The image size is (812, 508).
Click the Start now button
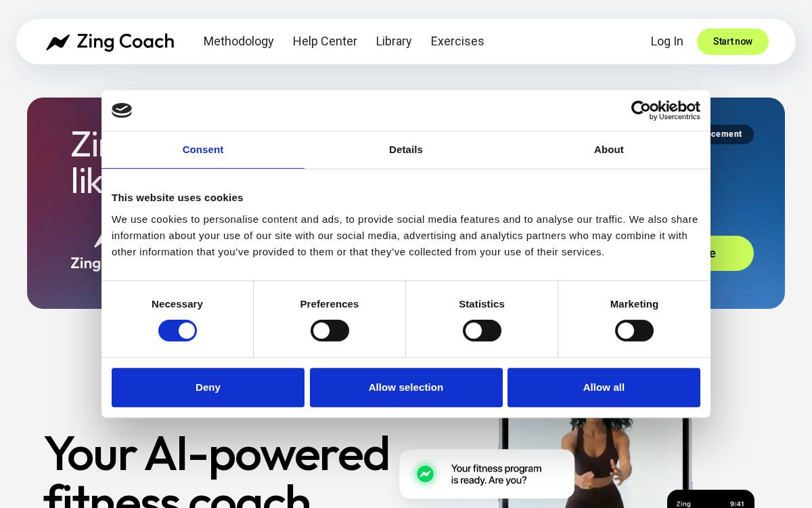pos(733,41)
